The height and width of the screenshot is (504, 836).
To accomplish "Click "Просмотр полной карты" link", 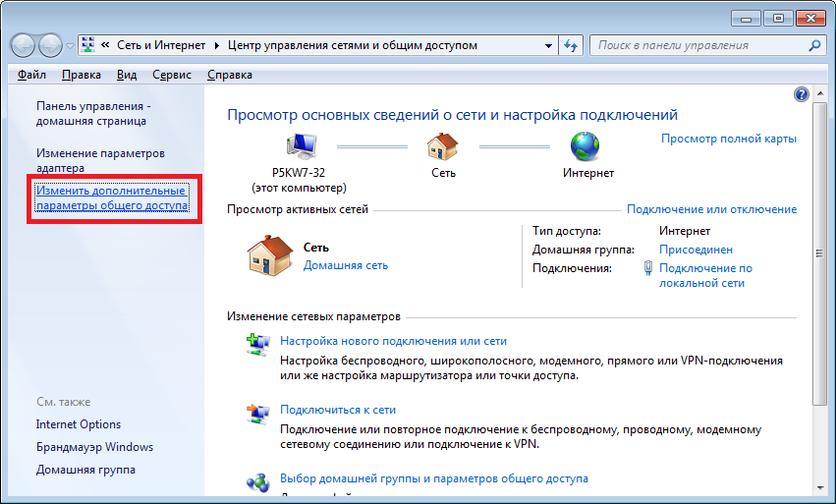I will [x=728, y=139].
